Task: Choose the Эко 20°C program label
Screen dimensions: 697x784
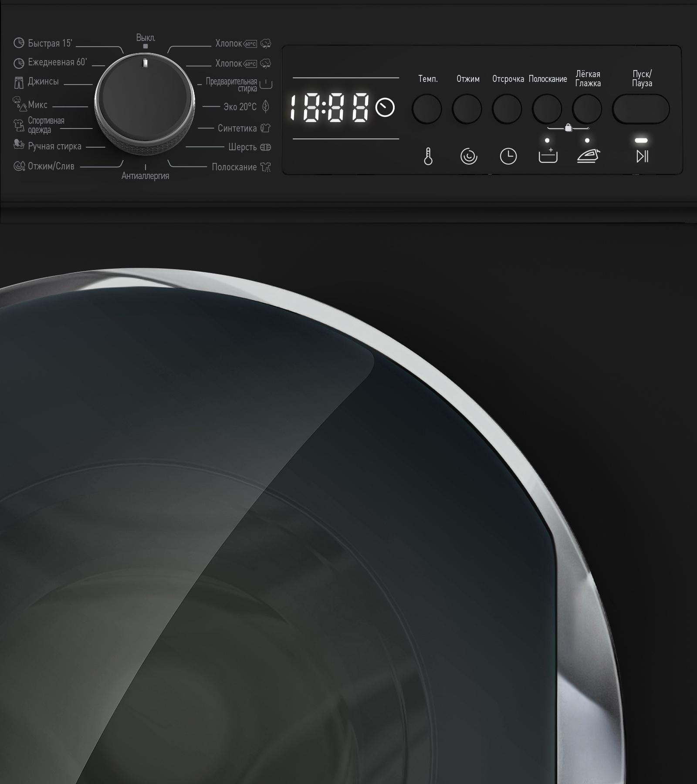Action: click(x=240, y=107)
